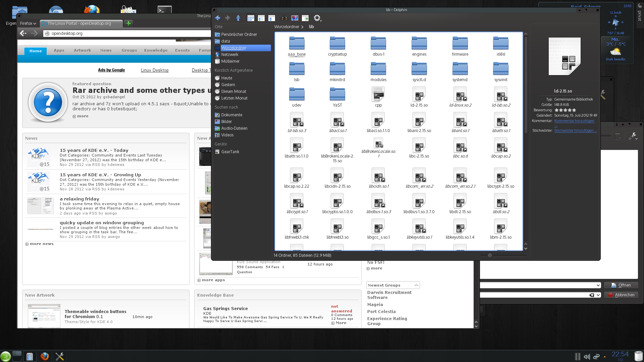Search for Dokumente in sidebar
The width and height of the screenshot is (644, 362).
click(231, 115)
